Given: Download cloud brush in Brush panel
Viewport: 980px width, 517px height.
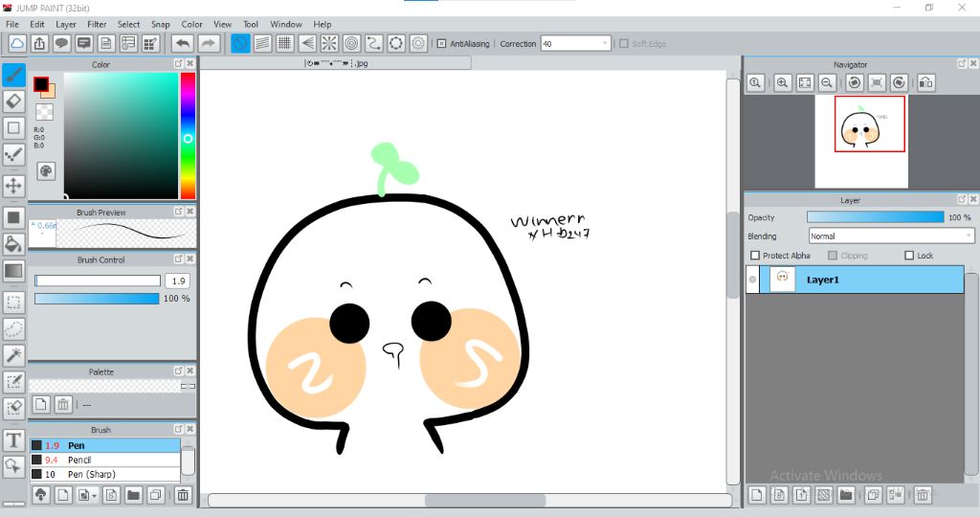Looking at the screenshot, I should click(x=40, y=496).
